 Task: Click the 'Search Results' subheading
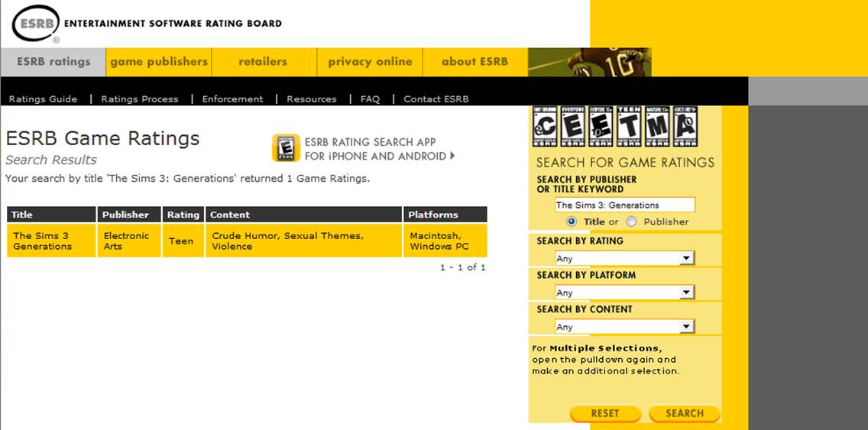click(x=51, y=160)
